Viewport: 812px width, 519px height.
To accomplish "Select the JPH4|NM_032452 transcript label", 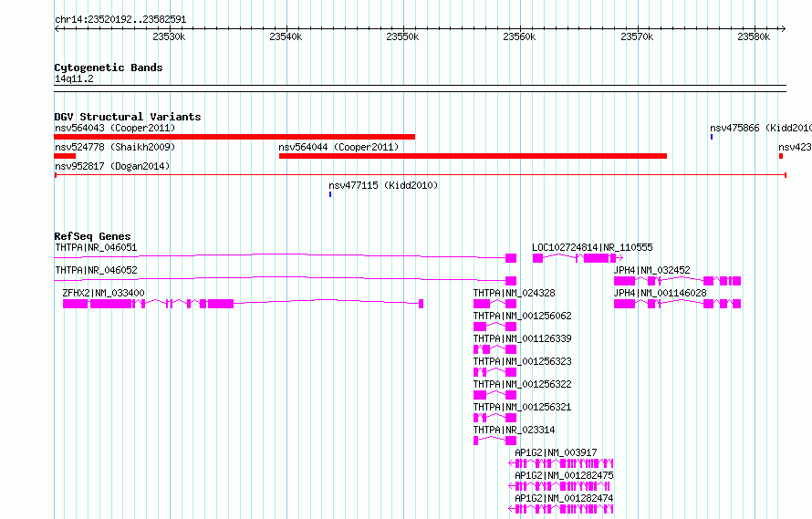I will click(x=651, y=270).
